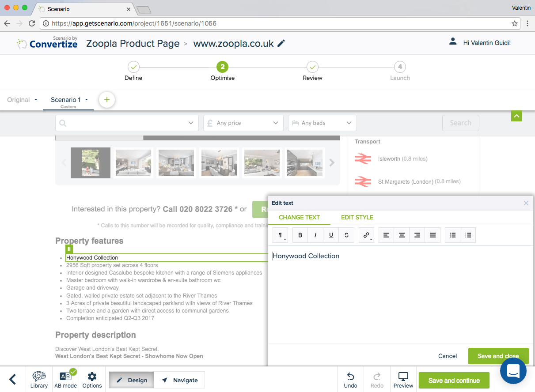Show previous gallery thumbnails
The width and height of the screenshot is (535, 392).
(x=64, y=163)
